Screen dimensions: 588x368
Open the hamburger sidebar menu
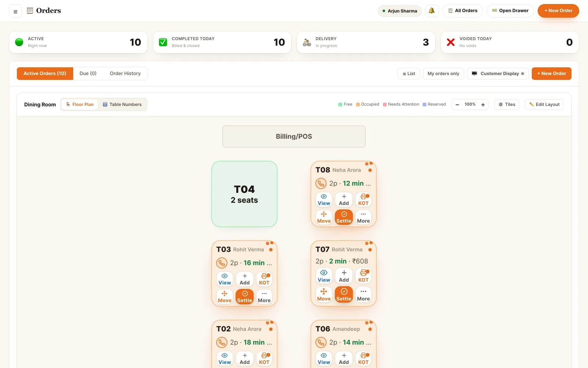pyautogui.click(x=15, y=11)
